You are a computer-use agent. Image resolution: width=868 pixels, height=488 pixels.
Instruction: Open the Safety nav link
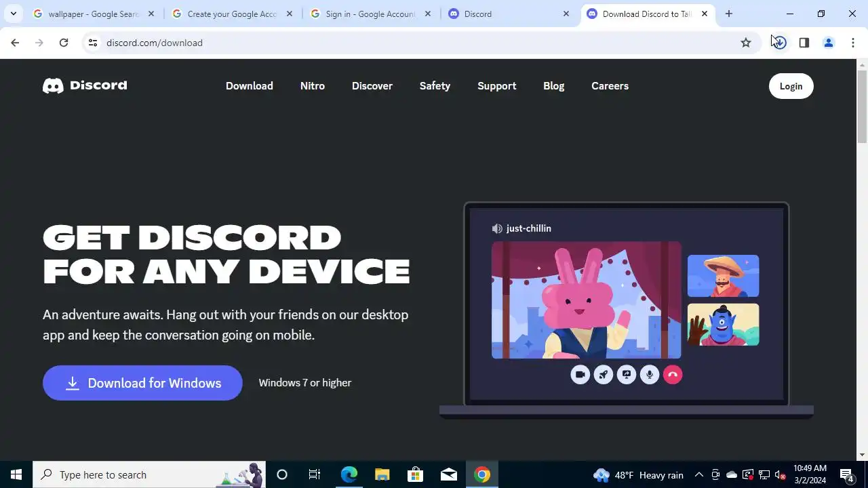pos(435,86)
